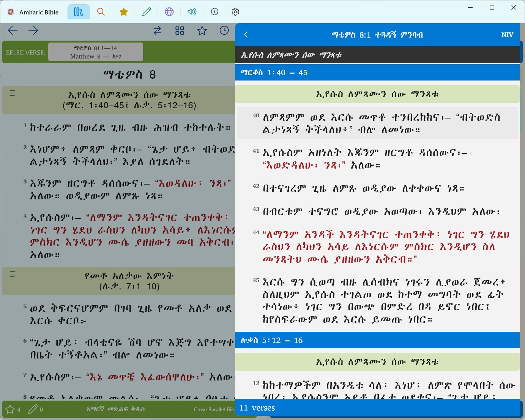Open notes with the green pencil icon
Screen dimensions: 525x420
point(146,12)
